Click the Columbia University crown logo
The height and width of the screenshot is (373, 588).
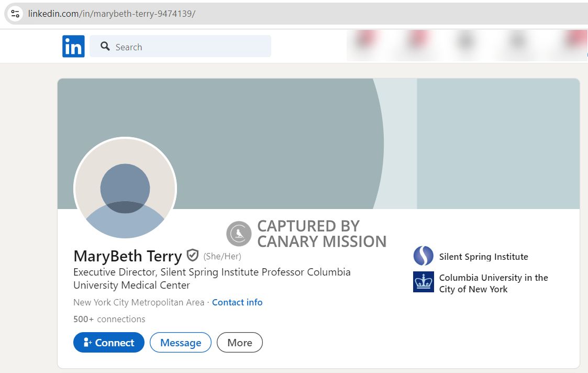pyautogui.click(x=423, y=283)
